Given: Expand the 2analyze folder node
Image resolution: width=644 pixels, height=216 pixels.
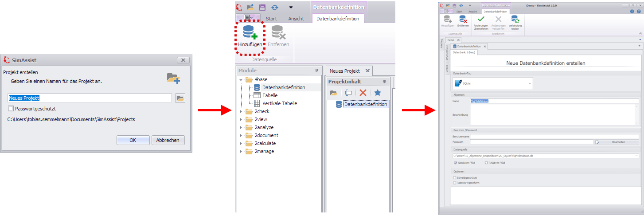Looking at the screenshot, I should 241,128.
